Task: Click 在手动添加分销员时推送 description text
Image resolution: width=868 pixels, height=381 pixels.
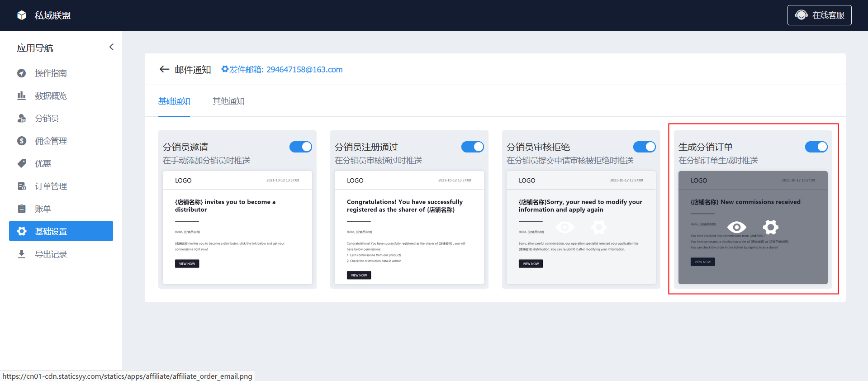Action: point(206,161)
